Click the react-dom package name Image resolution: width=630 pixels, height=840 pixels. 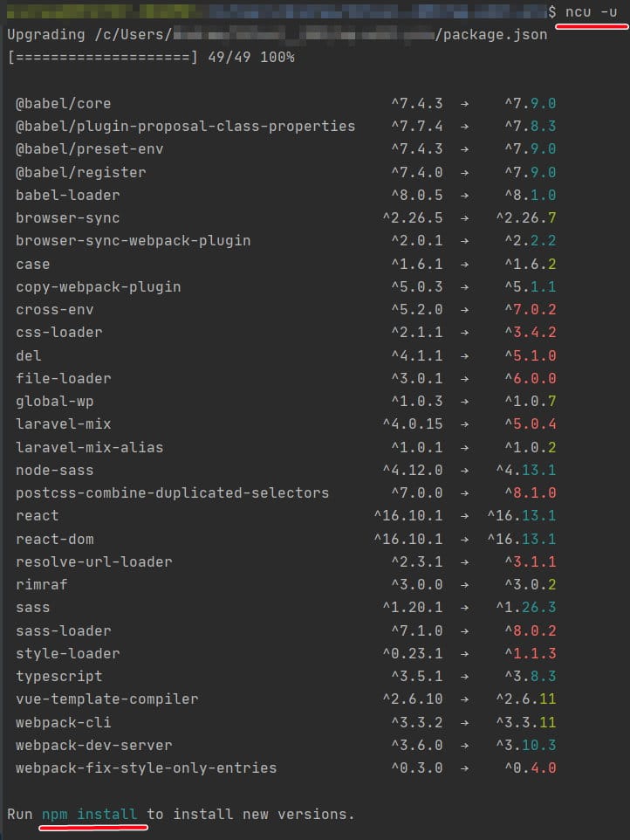click(x=55, y=539)
